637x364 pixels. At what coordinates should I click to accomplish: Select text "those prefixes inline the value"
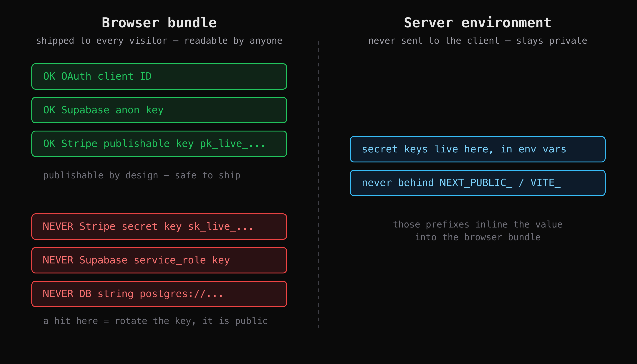point(478,225)
